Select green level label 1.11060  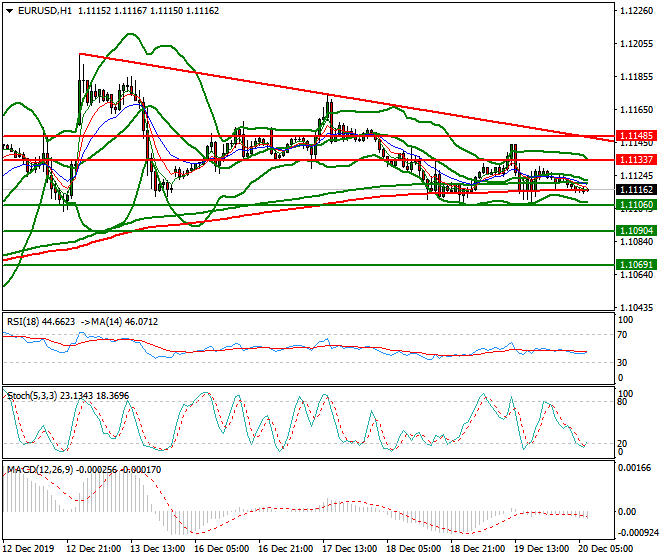[637, 205]
